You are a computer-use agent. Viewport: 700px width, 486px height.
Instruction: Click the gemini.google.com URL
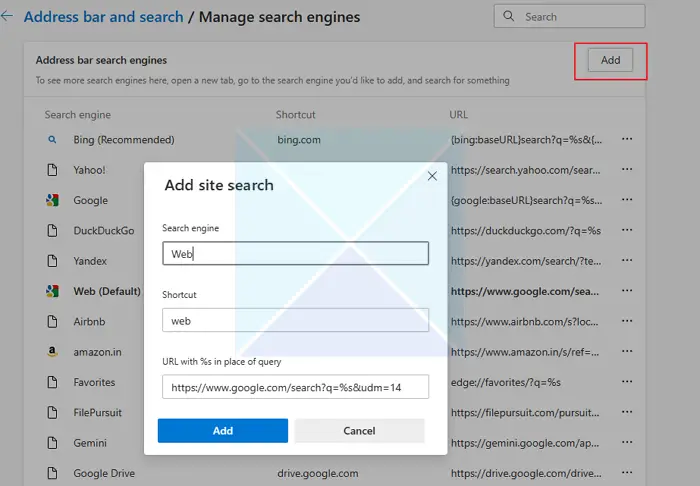[x=525, y=443]
